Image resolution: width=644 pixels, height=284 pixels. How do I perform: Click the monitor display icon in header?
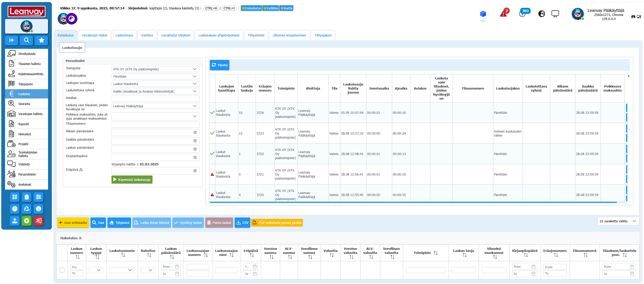[555, 14]
